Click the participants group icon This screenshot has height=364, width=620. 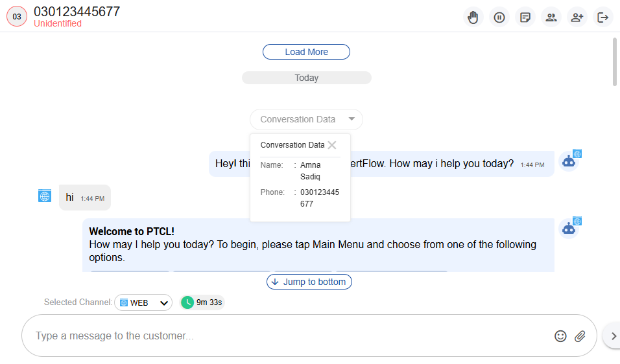pyautogui.click(x=551, y=17)
